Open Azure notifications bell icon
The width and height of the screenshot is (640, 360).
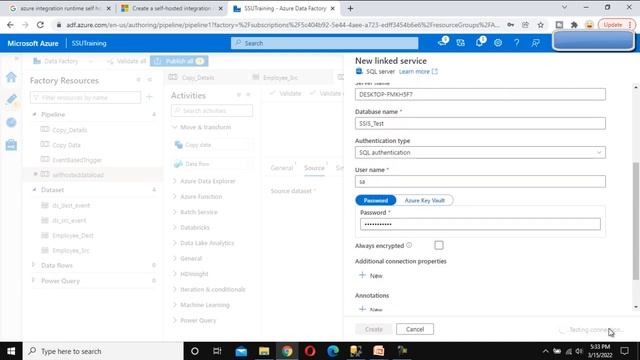[x=479, y=42]
